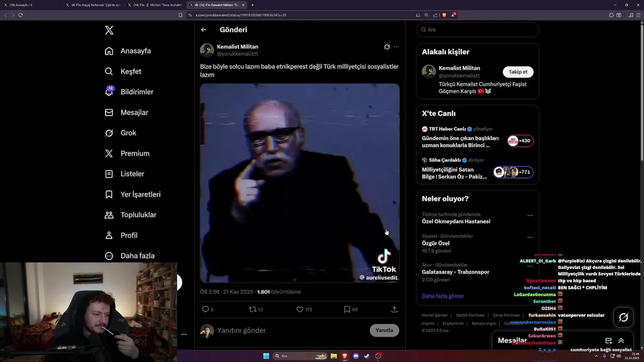Open Windows Start menu
Viewport: 644px width, 362px height.
[266, 356]
